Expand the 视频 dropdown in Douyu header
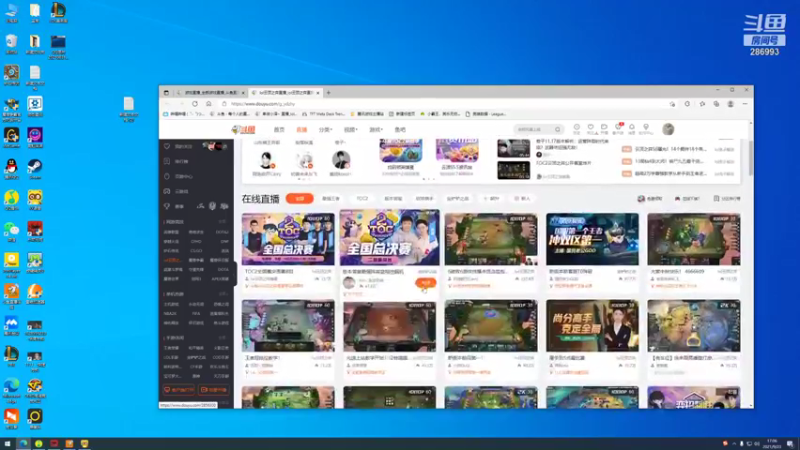This screenshot has width=800, height=450. click(351, 130)
